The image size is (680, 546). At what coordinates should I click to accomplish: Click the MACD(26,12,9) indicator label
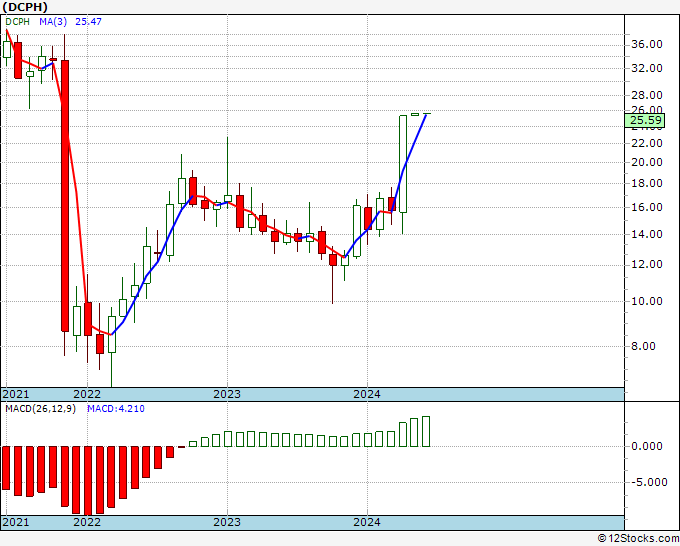40,409
